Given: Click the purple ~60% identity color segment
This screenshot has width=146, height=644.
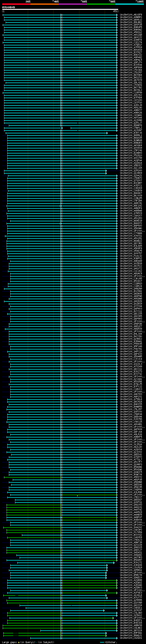Looking at the screenshot, I should tap(73, 4).
